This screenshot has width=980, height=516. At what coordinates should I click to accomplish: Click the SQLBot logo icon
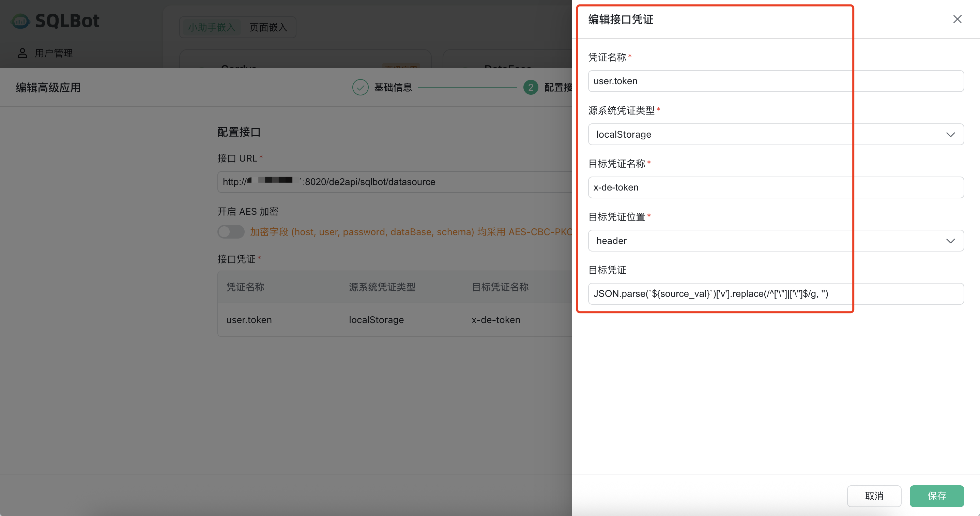[20, 21]
